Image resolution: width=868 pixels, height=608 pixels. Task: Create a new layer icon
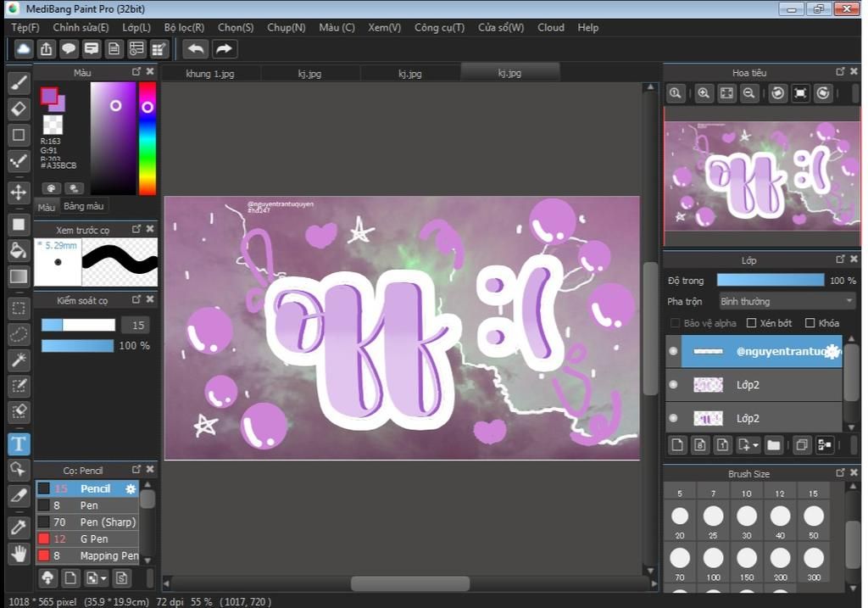click(677, 445)
